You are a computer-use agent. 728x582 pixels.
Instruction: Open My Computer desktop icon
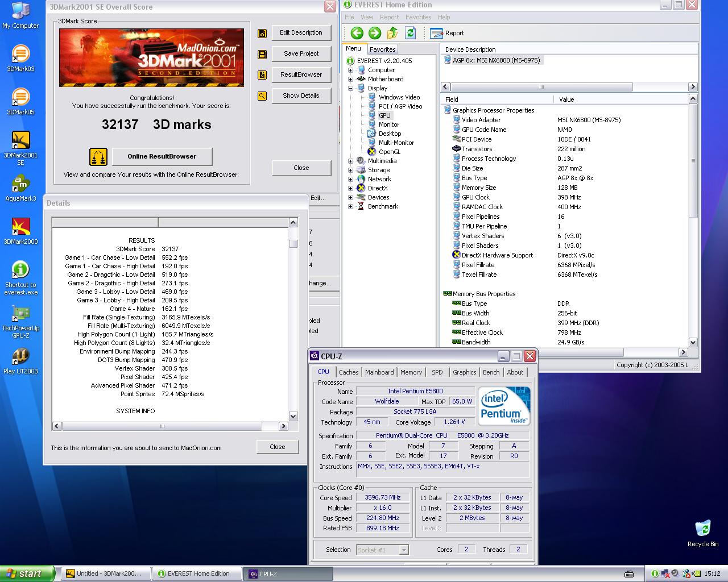pyautogui.click(x=20, y=16)
